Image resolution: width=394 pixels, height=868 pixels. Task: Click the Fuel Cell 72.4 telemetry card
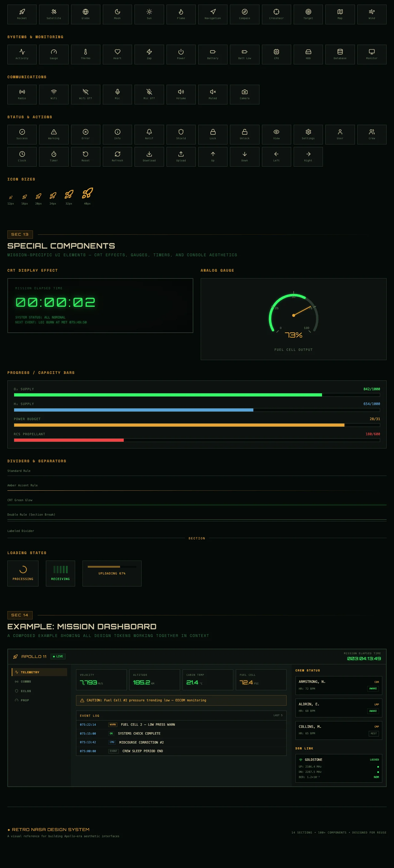coord(261,679)
